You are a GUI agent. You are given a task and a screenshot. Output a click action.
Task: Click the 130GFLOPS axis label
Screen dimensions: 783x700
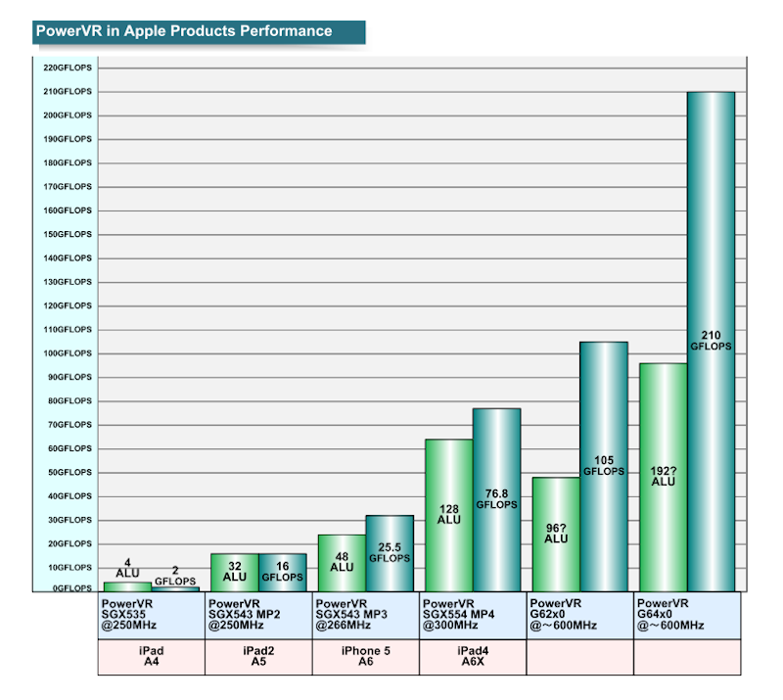tap(68, 282)
